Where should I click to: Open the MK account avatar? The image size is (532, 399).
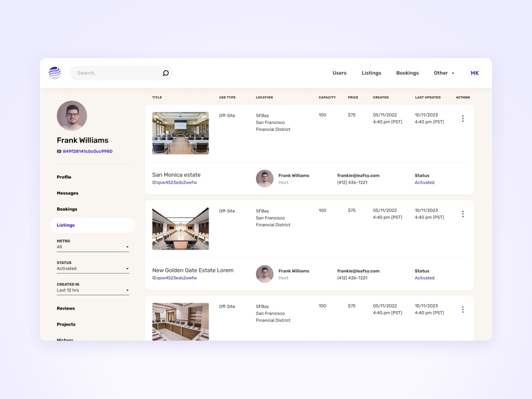[474, 73]
